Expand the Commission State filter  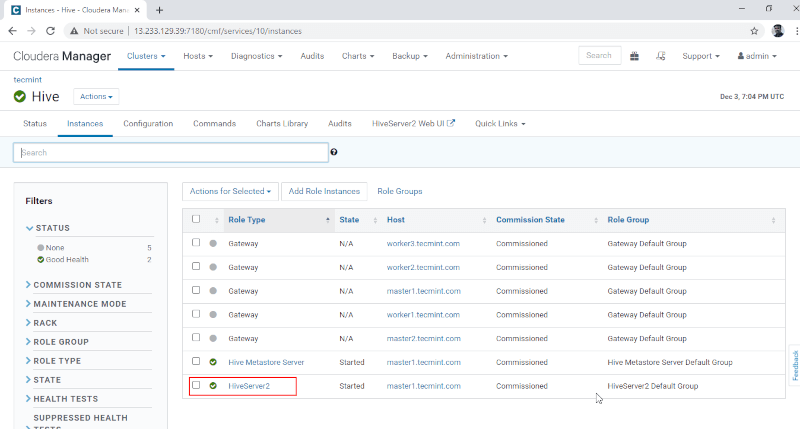[77, 285]
